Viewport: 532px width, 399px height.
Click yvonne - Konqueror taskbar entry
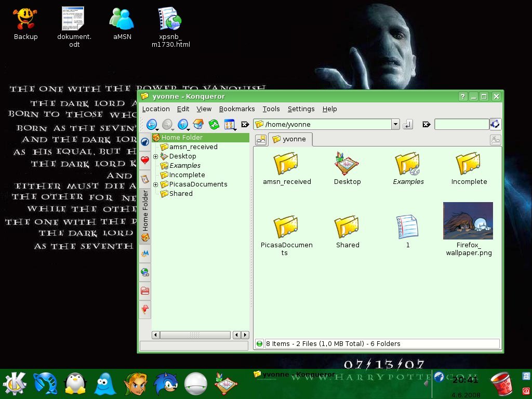coord(294,375)
